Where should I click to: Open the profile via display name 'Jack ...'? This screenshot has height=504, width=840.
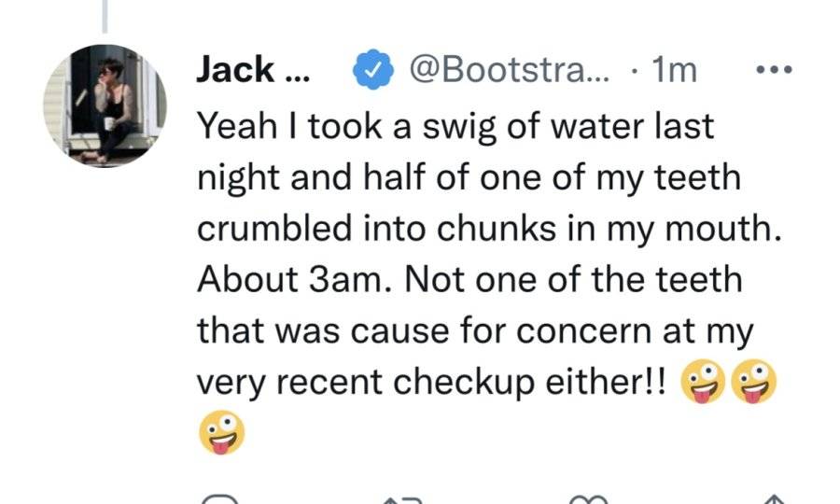point(253,70)
